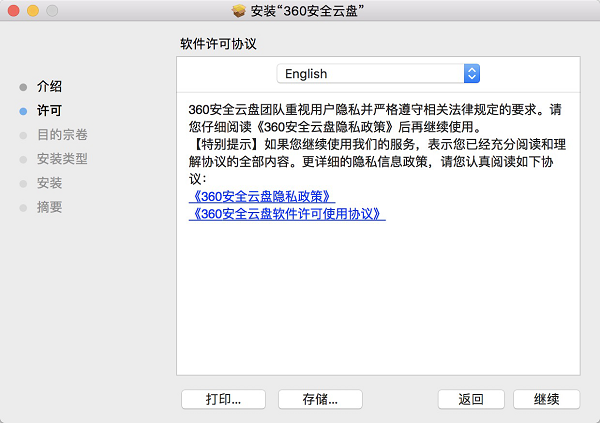Select the 介绍 step in the sidebar

(49, 87)
